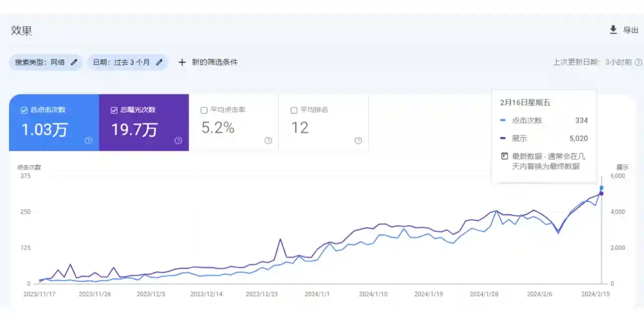Click the help icon beside 上次更新日期
The height and width of the screenshot is (321, 644).
click(x=639, y=62)
